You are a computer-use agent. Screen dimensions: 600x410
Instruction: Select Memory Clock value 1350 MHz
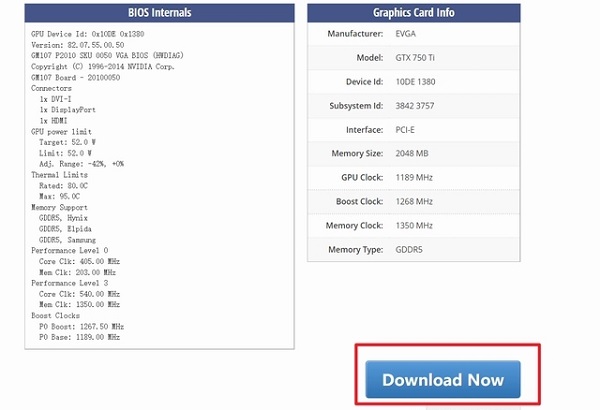tap(414, 226)
